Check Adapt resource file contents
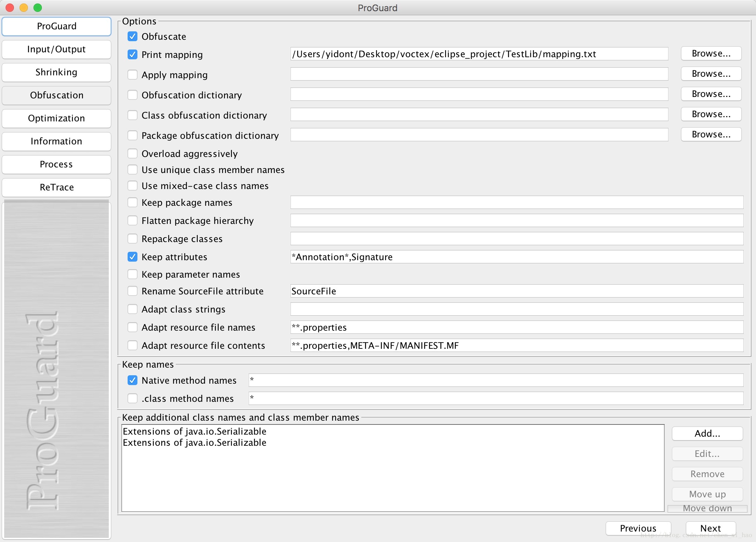This screenshot has height=542, width=756. pyautogui.click(x=133, y=345)
